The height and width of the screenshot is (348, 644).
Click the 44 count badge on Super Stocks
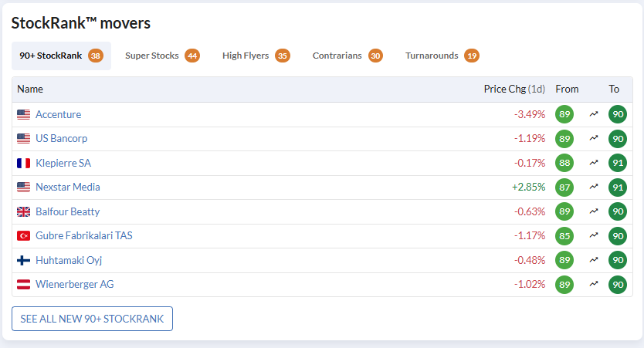(192, 56)
